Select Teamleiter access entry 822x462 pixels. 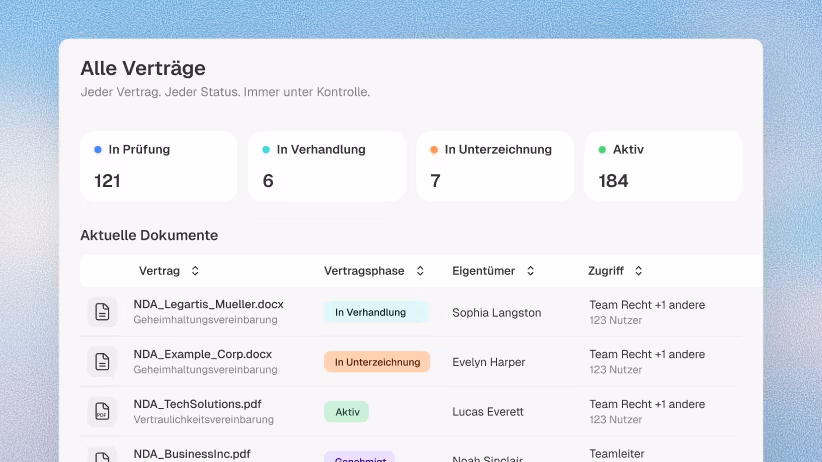(616, 454)
